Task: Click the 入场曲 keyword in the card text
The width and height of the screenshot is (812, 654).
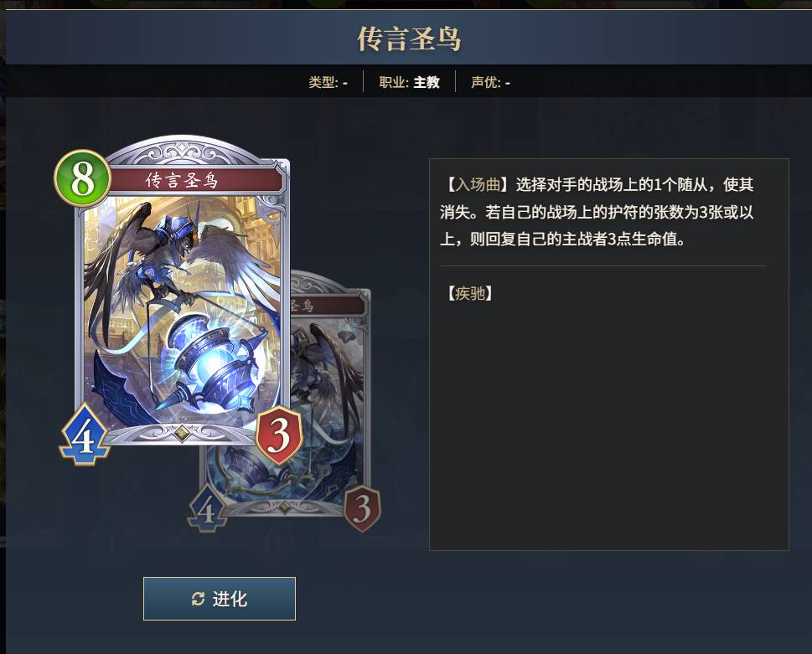Action: point(478,185)
